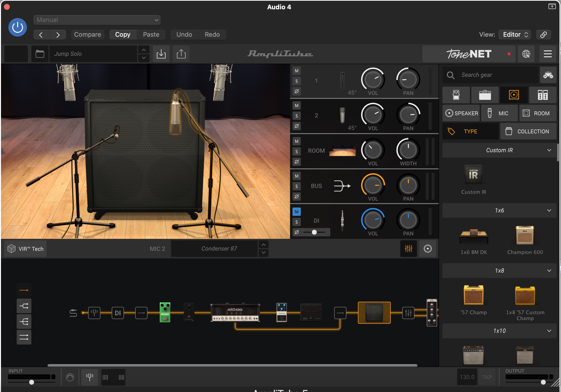
Task: Select the cabinet gear category
Action: [514, 95]
